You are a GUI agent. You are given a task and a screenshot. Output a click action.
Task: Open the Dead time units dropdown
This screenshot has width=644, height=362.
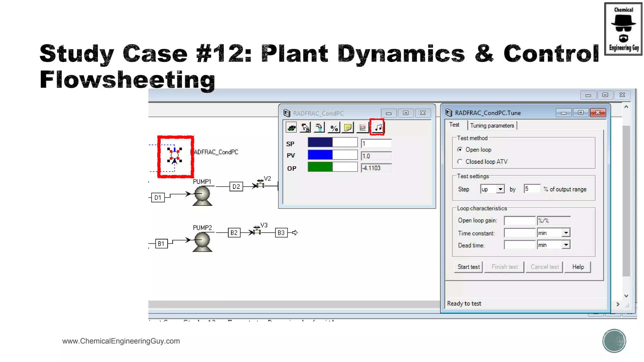click(x=566, y=245)
